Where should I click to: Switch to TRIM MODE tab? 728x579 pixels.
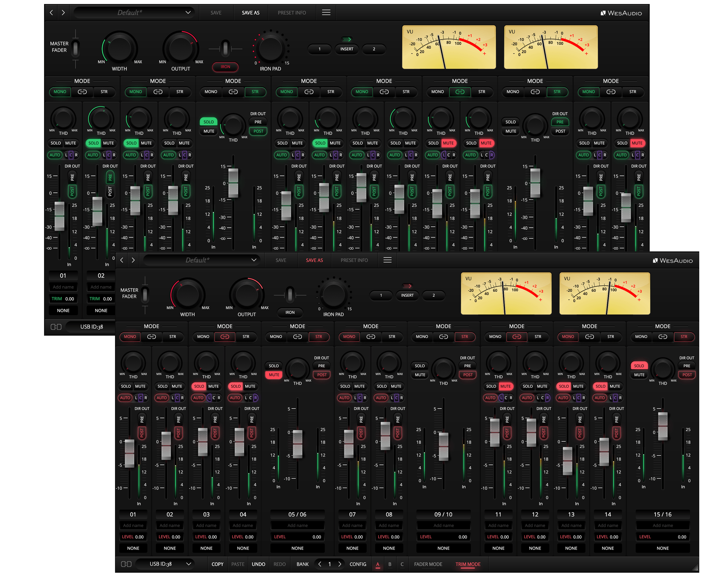coord(468,564)
